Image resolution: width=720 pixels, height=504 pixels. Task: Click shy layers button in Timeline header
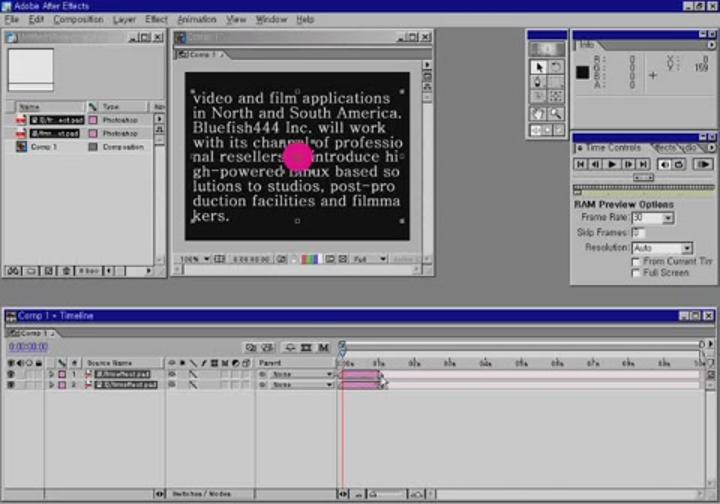tap(290, 347)
